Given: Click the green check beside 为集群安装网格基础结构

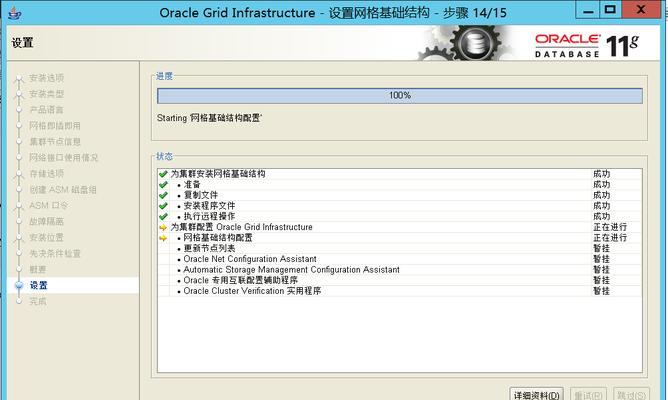Looking at the screenshot, I should (x=163, y=174).
